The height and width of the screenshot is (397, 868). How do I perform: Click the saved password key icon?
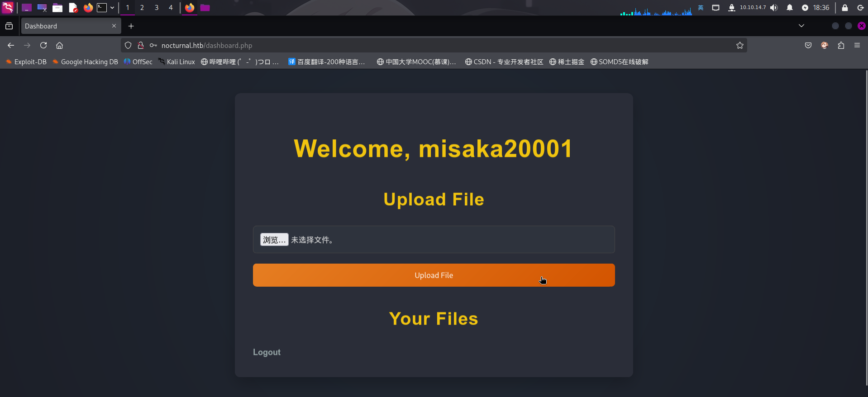[x=153, y=45]
